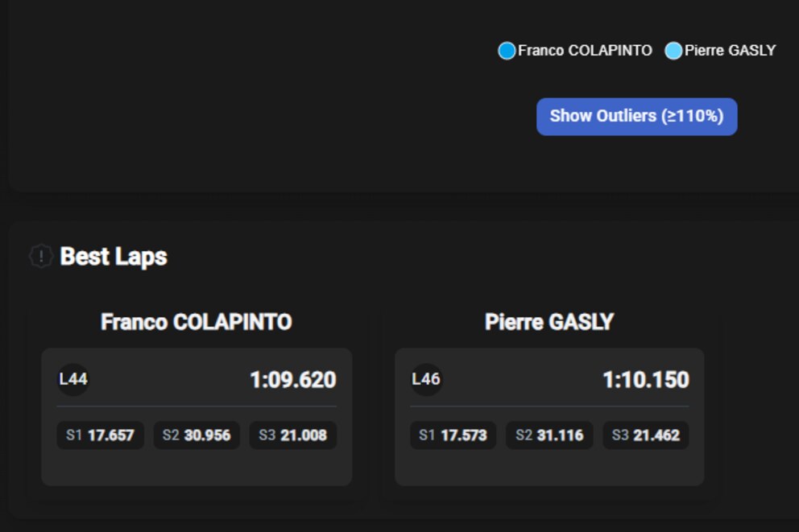Click the L46 lap badge for Gasly

pyautogui.click(x=426, y=379)
